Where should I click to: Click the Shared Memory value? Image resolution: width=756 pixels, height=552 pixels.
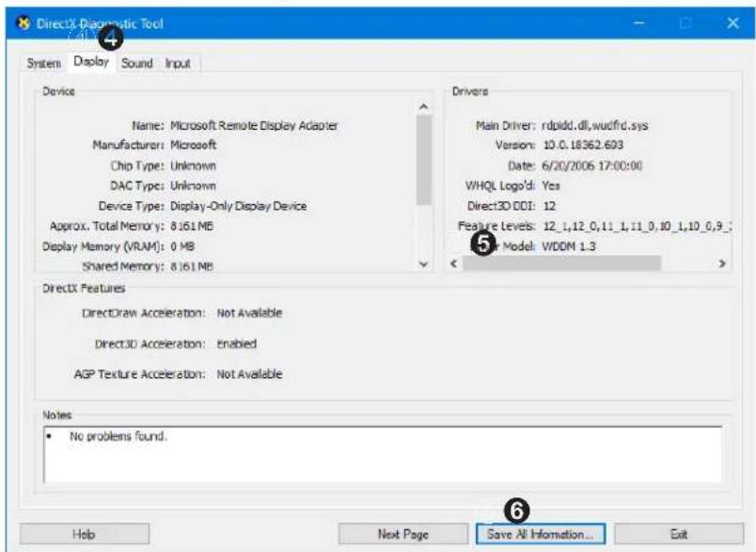click(x=192, y=266)
